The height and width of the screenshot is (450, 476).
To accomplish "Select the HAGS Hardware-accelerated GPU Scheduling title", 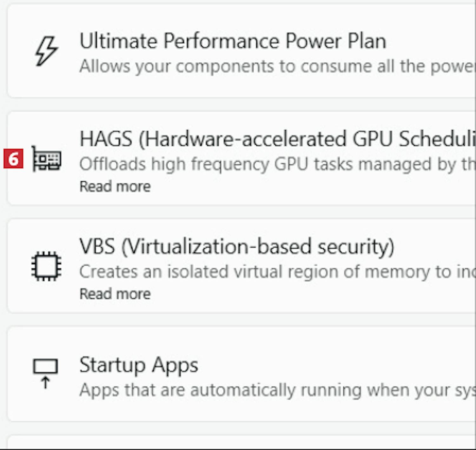I will [x=276, y=139].
